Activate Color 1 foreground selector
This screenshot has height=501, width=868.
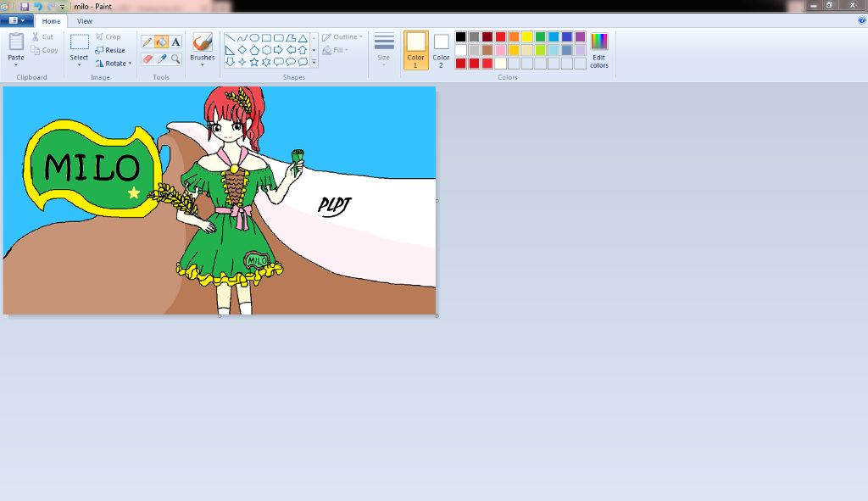tap(415, 50)
